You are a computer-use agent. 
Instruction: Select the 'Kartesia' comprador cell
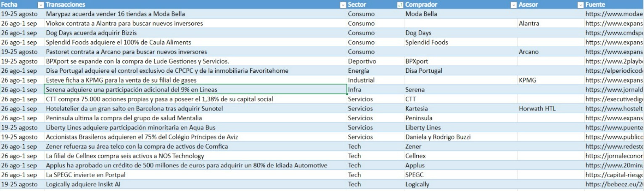pos(461,109)
